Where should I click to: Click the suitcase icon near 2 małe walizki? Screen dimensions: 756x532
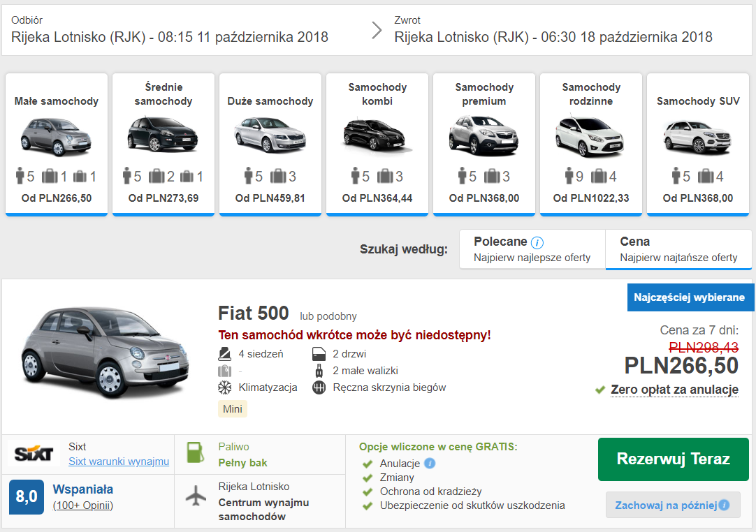(x=321, y=370)
